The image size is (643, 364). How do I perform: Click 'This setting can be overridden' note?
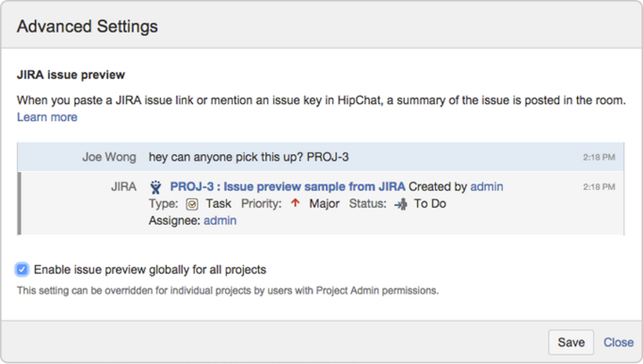tap(227, 291)
